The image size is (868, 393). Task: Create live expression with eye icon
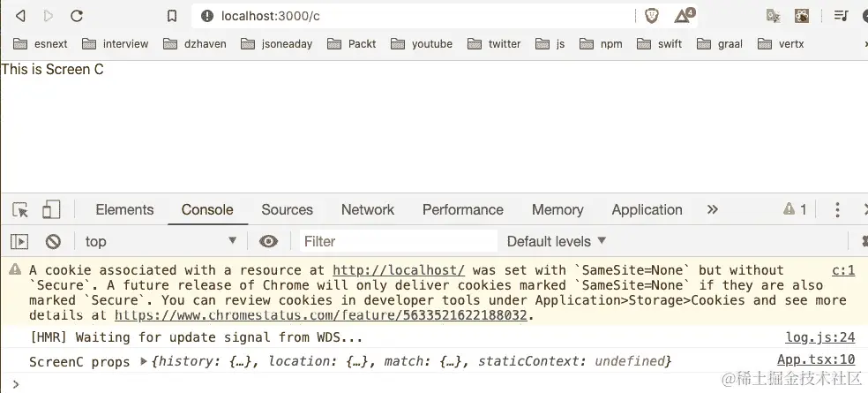pyautogui.click(x=268, y=242)
